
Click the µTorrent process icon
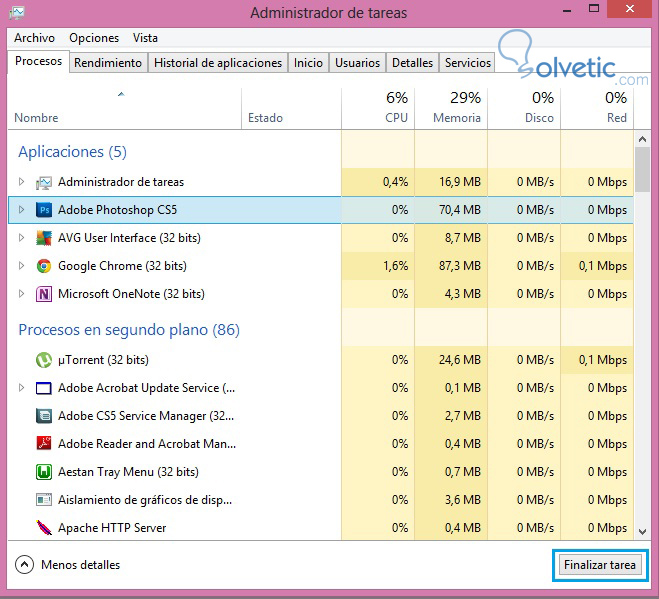coord(44,360)
